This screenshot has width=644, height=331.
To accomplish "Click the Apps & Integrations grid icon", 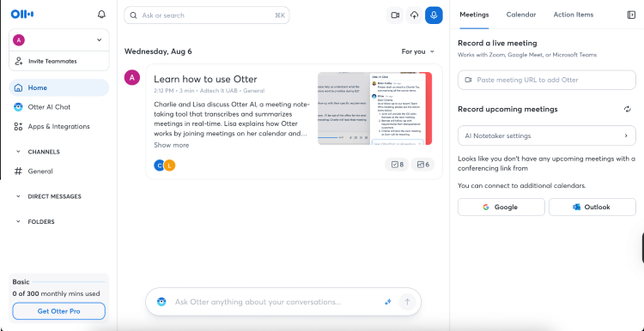I will point(18,126).
